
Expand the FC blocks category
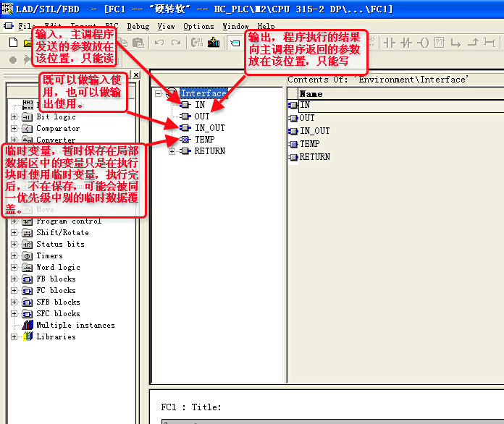pyautogui.click(x=14, y=290)
